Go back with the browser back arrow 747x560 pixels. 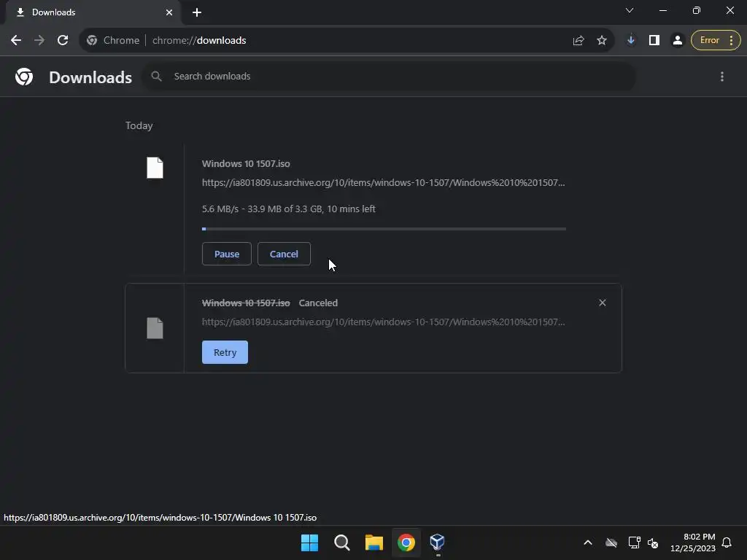(x=16, y=41)
